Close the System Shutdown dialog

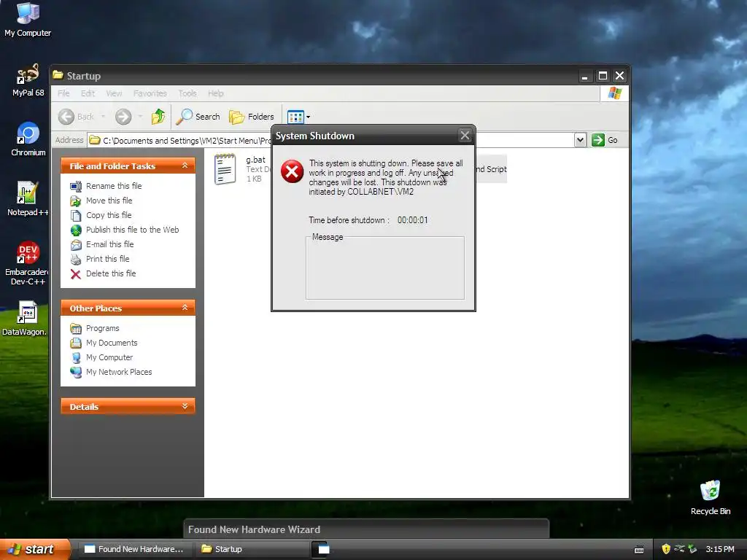pos(465,136)
